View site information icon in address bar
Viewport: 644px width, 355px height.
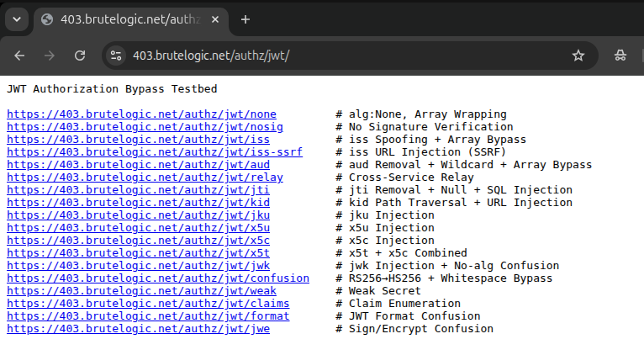pos(116,56)
